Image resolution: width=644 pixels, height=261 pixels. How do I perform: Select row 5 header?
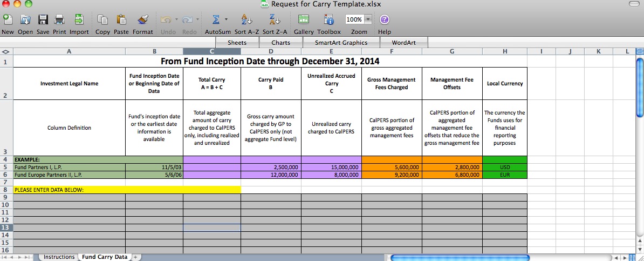tap(6, 167)
